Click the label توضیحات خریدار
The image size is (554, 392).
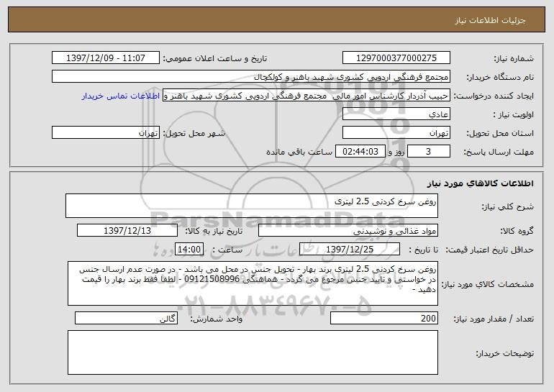[x=505, y=353]
